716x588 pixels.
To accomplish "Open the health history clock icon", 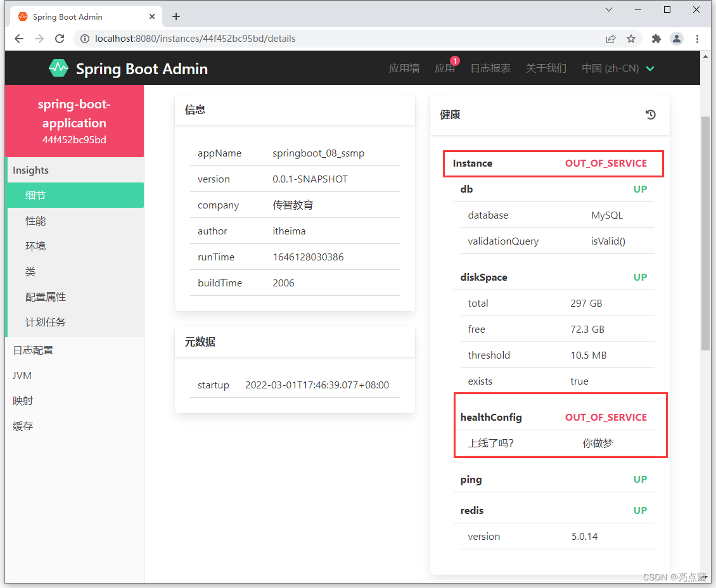I will (651, 115).
